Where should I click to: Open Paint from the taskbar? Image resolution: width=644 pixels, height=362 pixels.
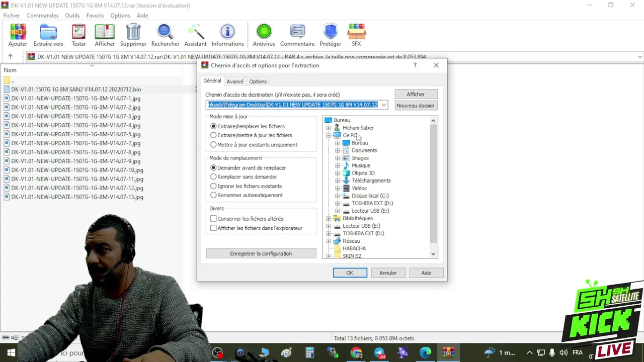pyautogui.click(x=286, y=353)
